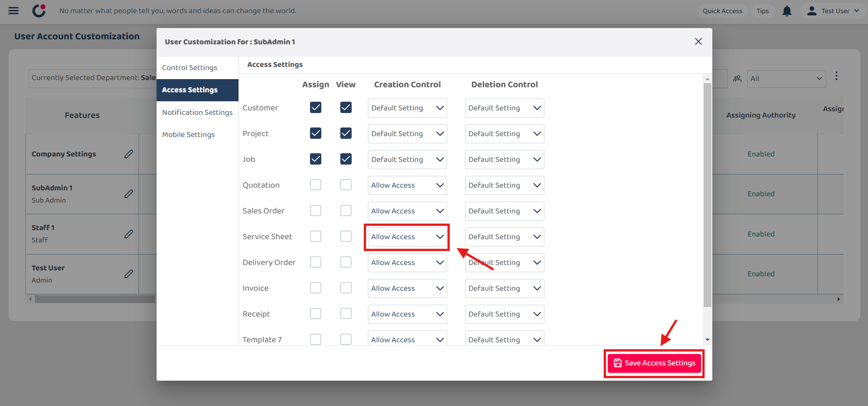Uncheck Assign for Project
The height and width of the screenshot is (406, 868).
(315, 133)
